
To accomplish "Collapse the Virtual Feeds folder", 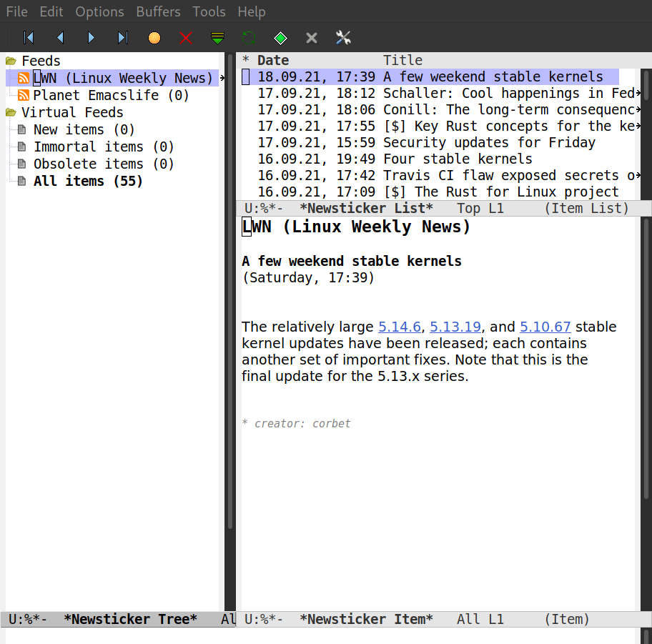I will 11,112.
